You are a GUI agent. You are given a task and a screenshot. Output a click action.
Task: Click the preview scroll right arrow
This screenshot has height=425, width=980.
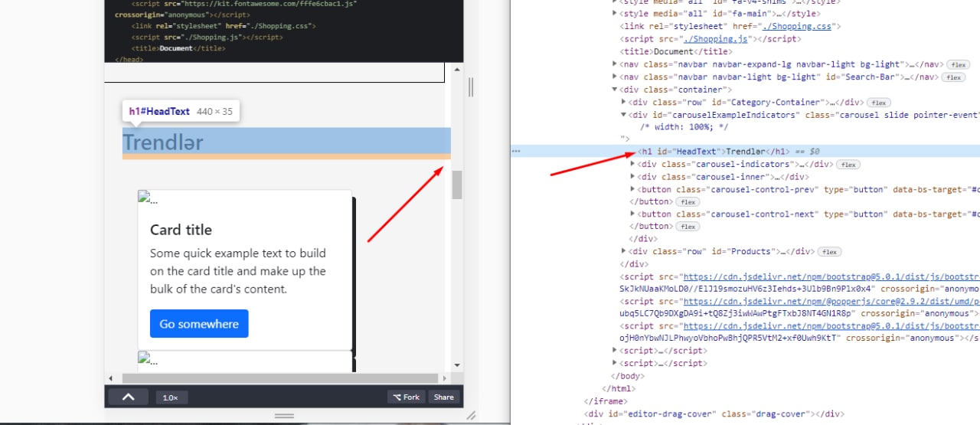click(x=443, y=378)
